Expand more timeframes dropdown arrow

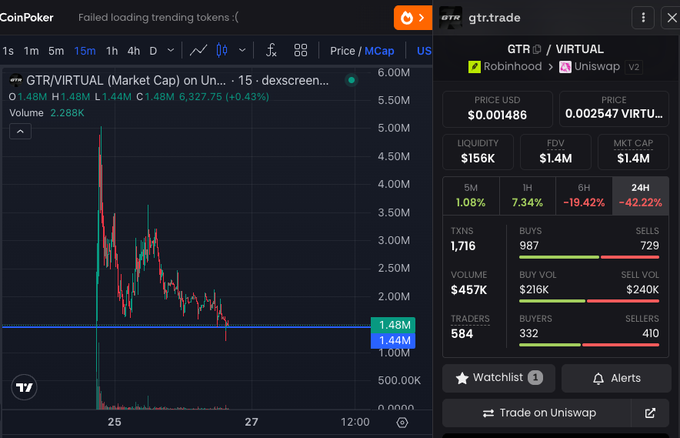[x=171, y=51]
